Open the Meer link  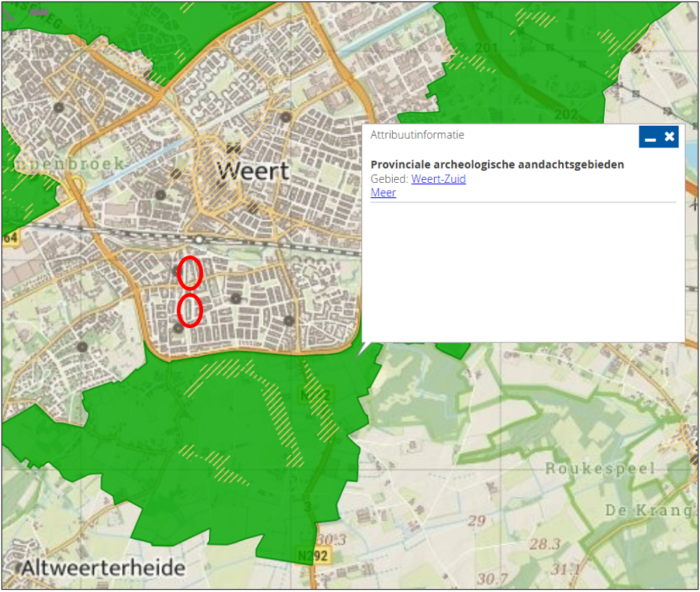pyautogui.click(x=382, y=193)
